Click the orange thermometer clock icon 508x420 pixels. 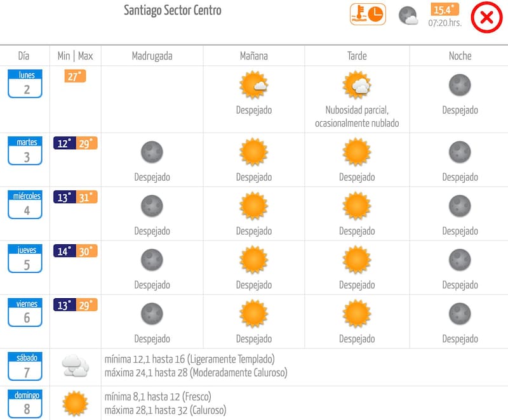tap(368, 15)
